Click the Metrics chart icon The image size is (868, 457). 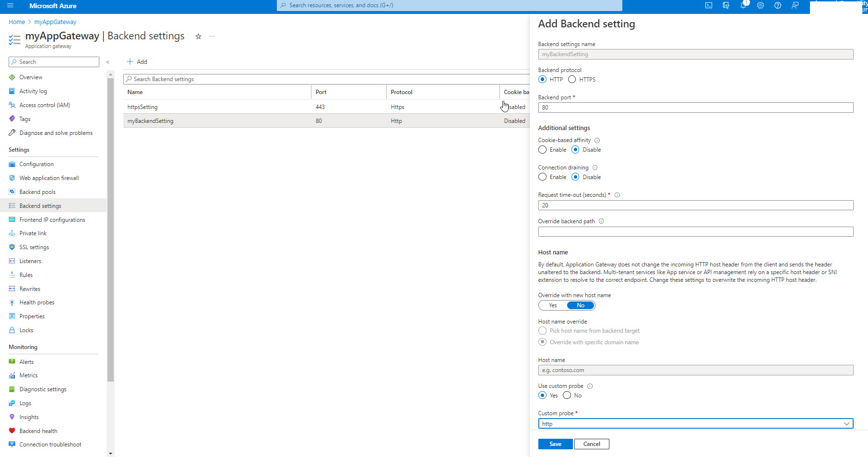pos(12,375)
